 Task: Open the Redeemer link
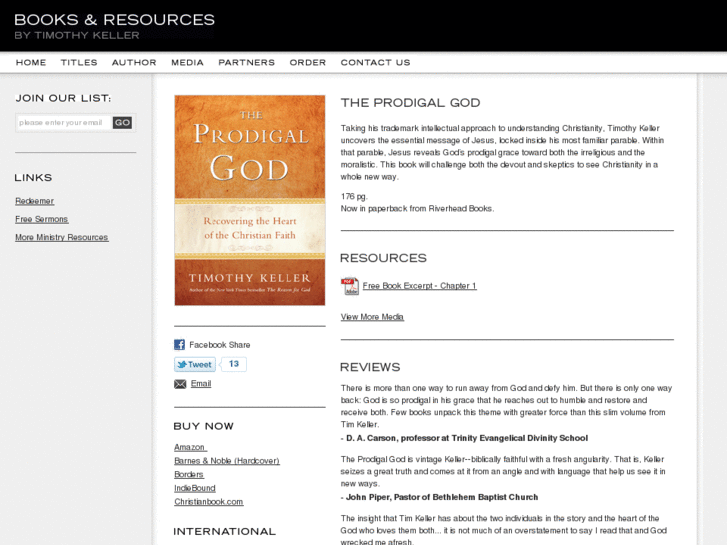click(35, 201)
